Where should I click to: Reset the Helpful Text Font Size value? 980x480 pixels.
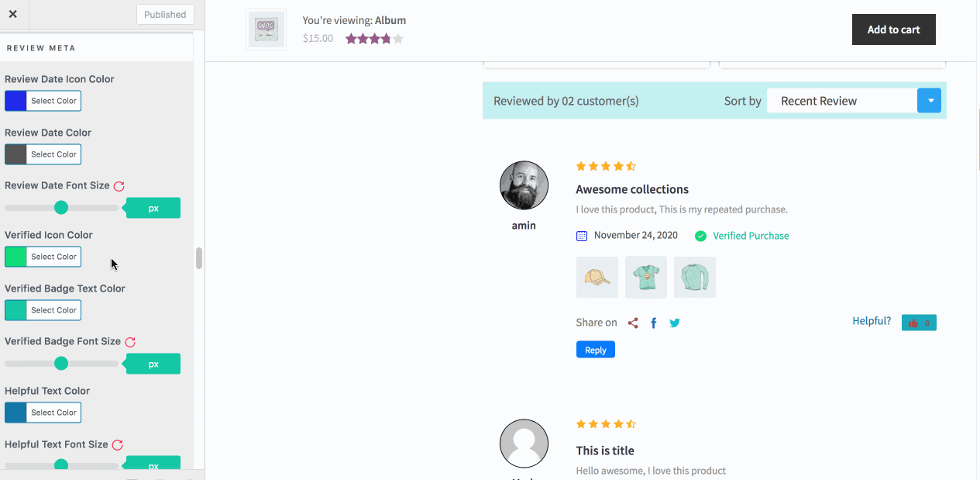click(x=117, y=444)
